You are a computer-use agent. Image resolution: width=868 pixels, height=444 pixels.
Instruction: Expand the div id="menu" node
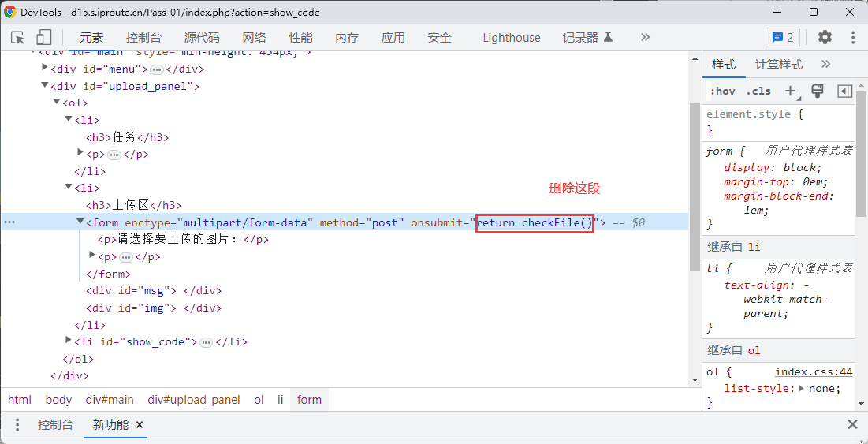pyautogui.click(x=45, y=68)
